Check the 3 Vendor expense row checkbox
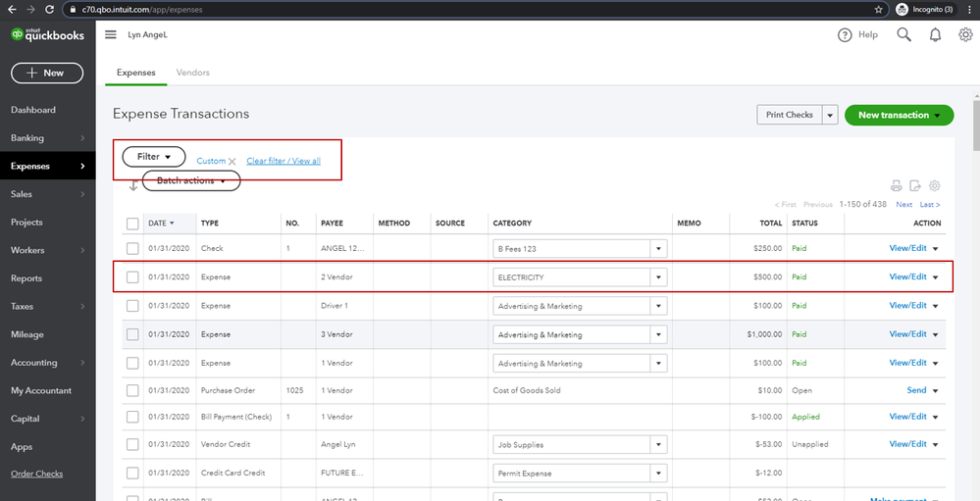980x501 pixels. [x=132, y=335]
